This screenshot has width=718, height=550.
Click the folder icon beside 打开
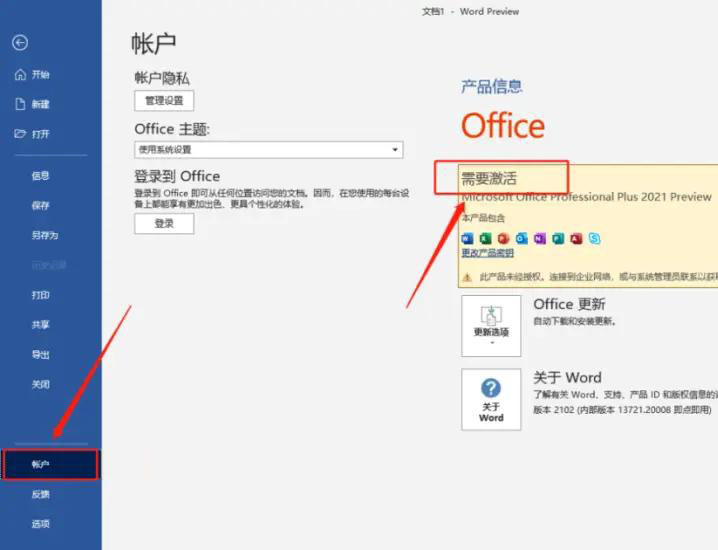[x=20, y=134]
